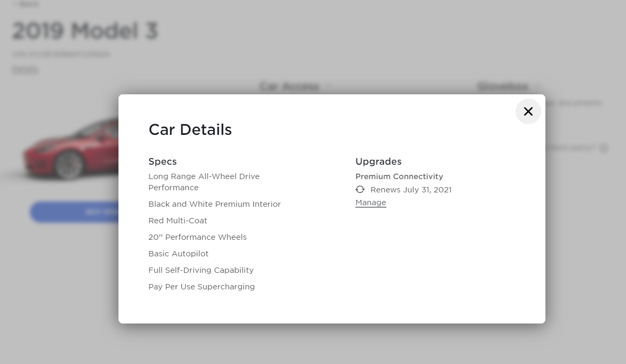Image resolution: width=626 pixels, height=364 pixels.
Task: Click the Basic Autopilot spec line
Action: (x=178, y=254)
